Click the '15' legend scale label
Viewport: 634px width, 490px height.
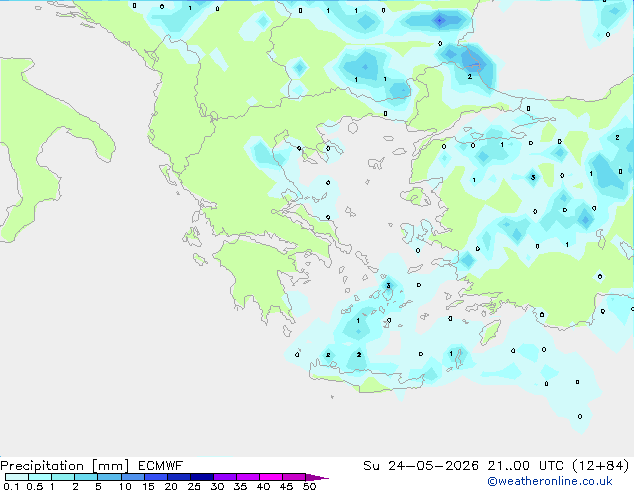[x=148, y=486]
